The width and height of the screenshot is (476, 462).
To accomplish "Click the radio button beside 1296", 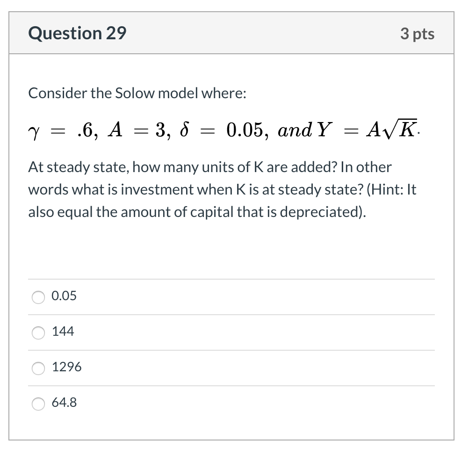I will (38, 368).
